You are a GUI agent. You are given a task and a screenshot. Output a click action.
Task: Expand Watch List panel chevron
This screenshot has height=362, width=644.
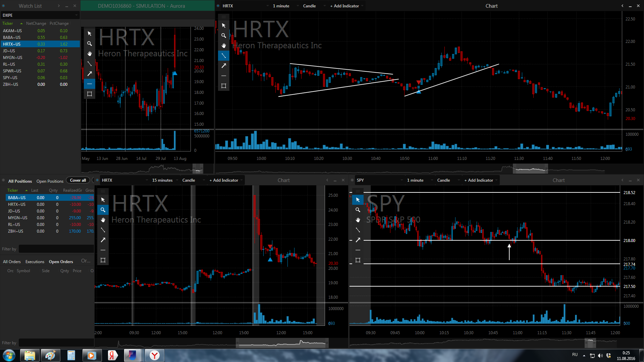point(59,6)
